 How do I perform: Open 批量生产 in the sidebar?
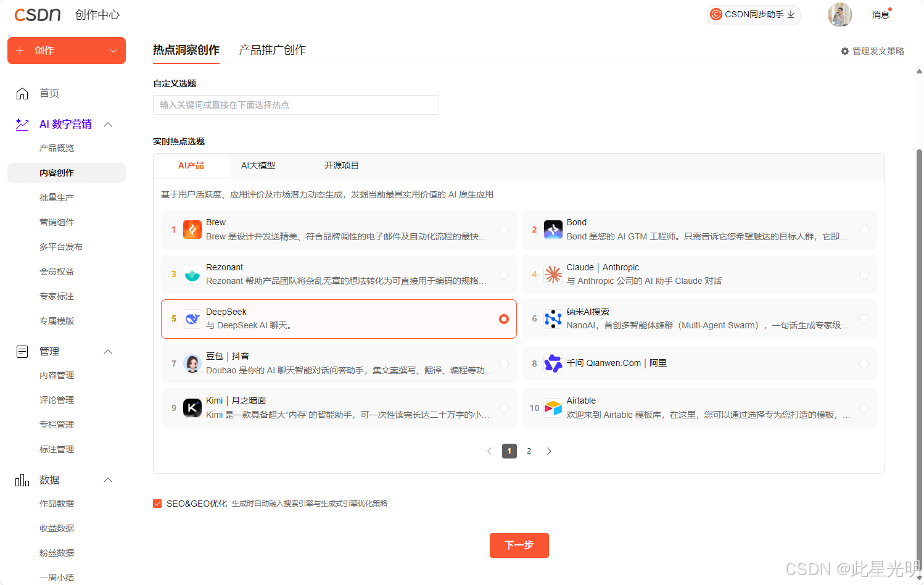pyautogui.click(x=57, y=197)
